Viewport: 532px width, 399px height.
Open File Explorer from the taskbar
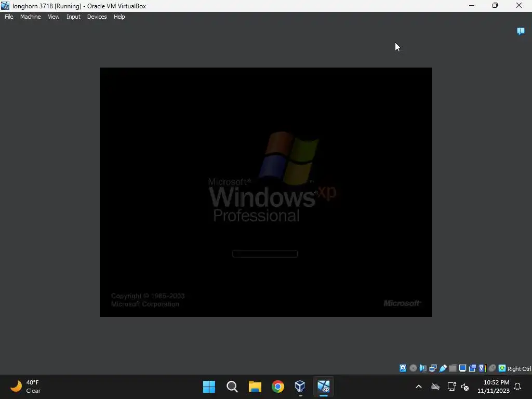(x=255, y=387)
